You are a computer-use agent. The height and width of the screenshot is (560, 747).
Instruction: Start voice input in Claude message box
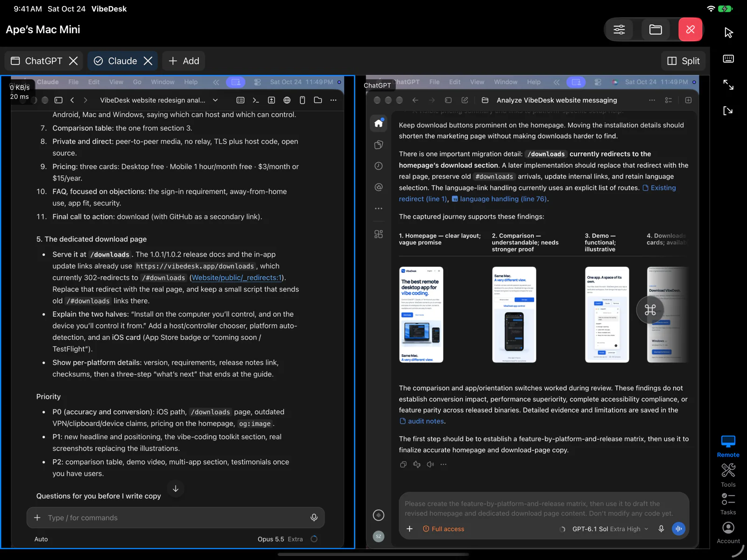coord(314,518)
